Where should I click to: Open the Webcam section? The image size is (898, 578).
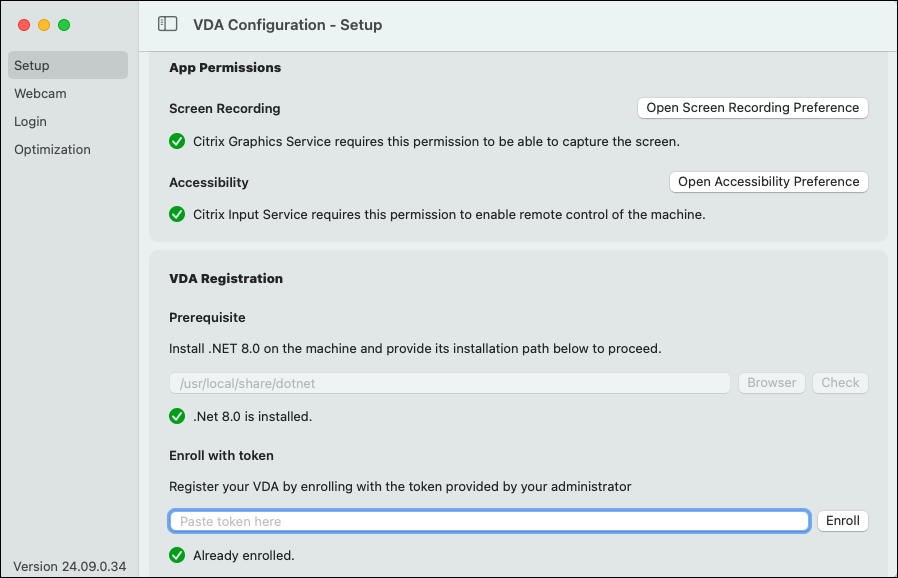(40, 94)
